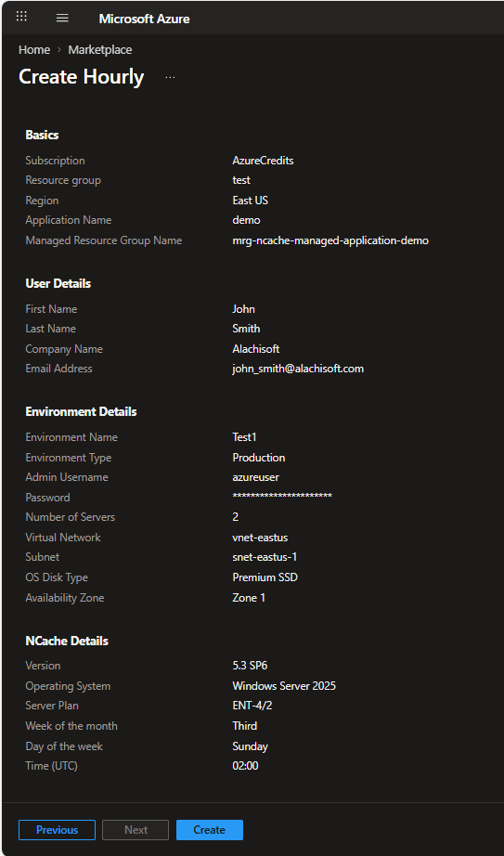Open the apps grid launcher icon
This screenshot has height=856, width=504.
point(21,17)
